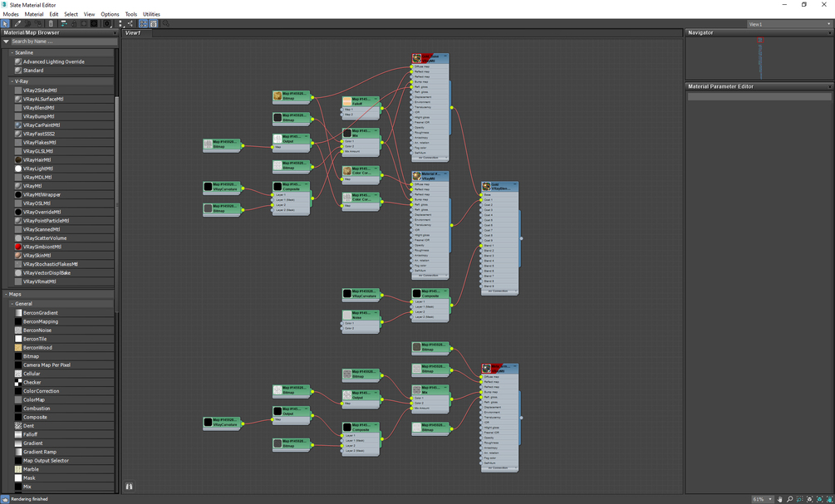Select Falloff map entry
The height and width of the screenshot is (504, 835).
coord(63,435)
